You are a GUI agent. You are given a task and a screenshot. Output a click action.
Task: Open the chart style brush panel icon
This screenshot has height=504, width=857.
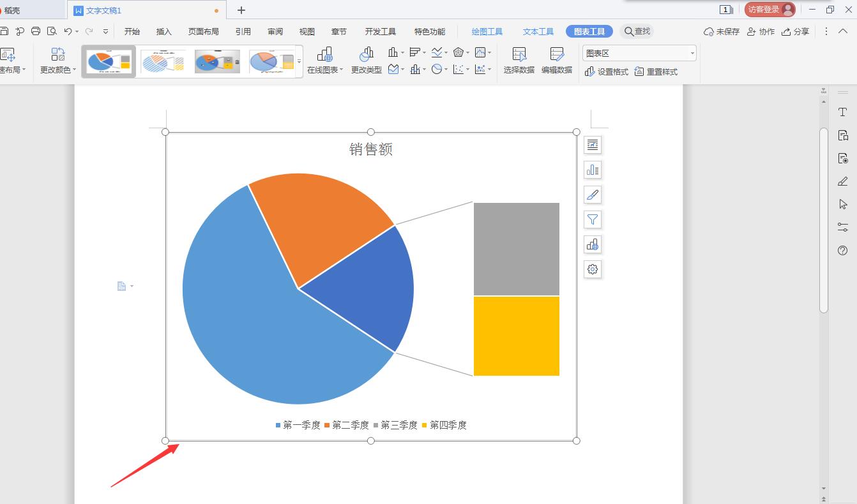click(593, 195)
